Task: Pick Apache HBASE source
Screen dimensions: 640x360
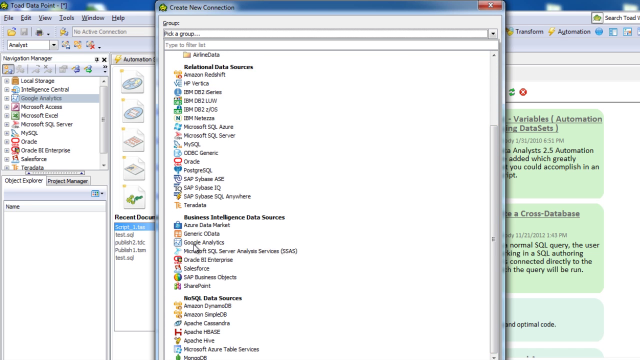Action: [202, 332]
